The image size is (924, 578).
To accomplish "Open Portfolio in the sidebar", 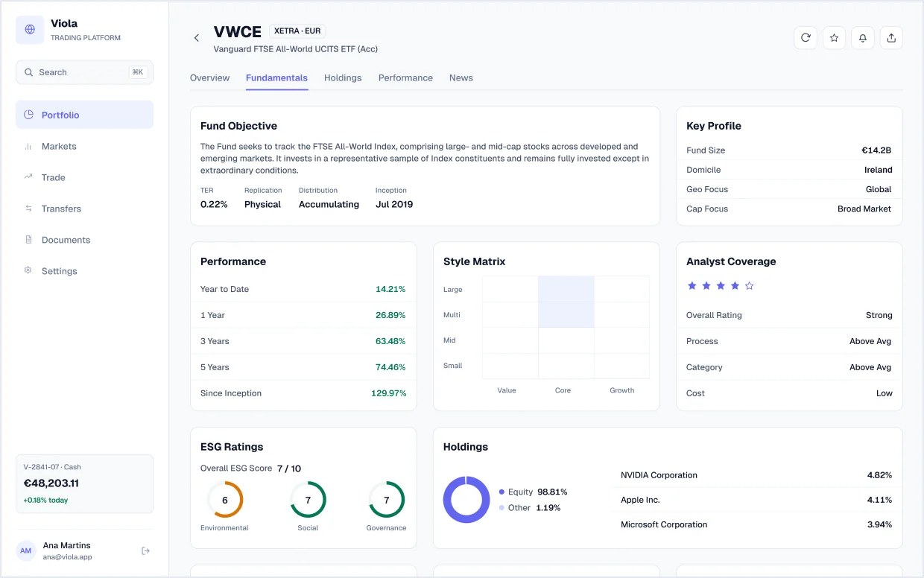I will 84,115.
